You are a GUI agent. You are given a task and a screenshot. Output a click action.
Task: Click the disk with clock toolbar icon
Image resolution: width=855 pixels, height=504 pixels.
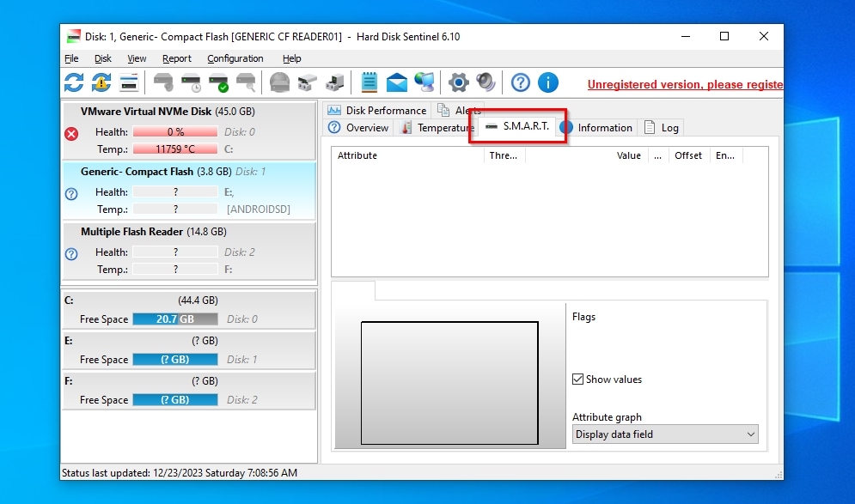(192, 82)
